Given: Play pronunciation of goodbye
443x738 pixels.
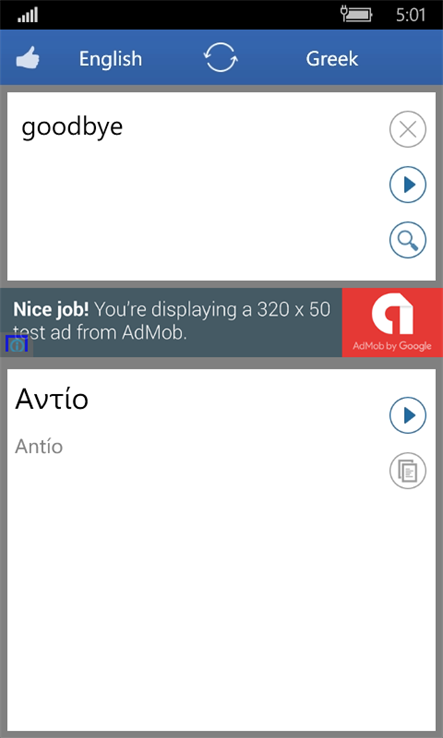Looking at the screenshot, I should (x=408, y=184).
